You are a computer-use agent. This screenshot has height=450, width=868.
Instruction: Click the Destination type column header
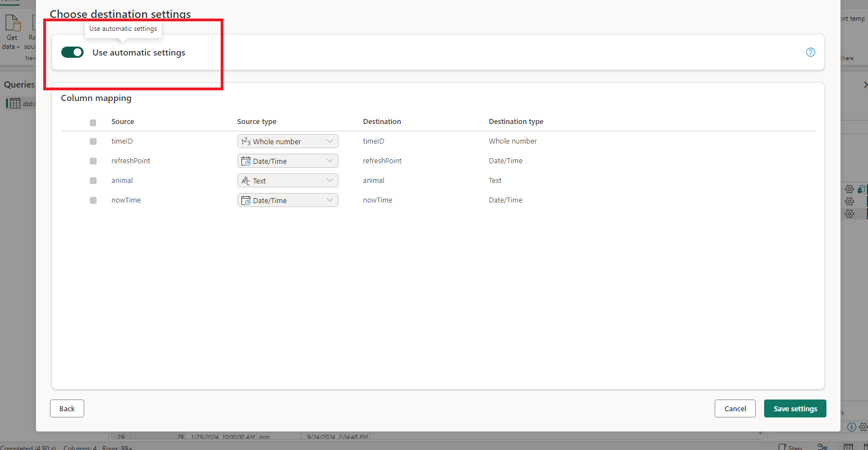pyautogui.click(x=516, y=122)
